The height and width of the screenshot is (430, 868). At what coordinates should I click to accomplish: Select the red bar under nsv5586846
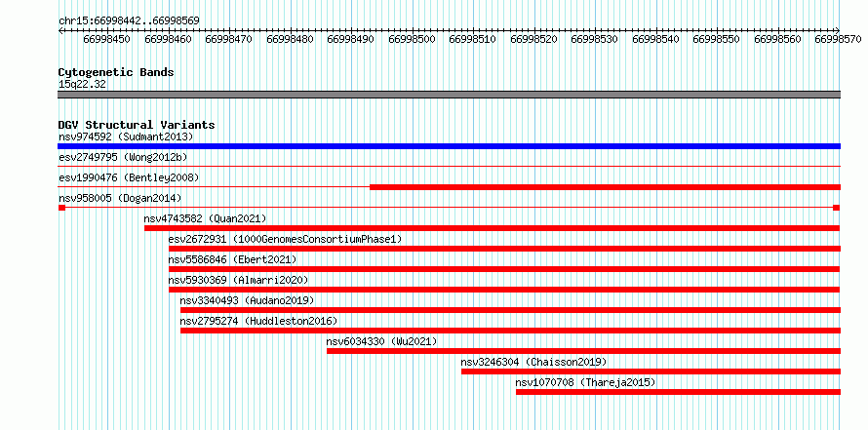tap(504, 269)
